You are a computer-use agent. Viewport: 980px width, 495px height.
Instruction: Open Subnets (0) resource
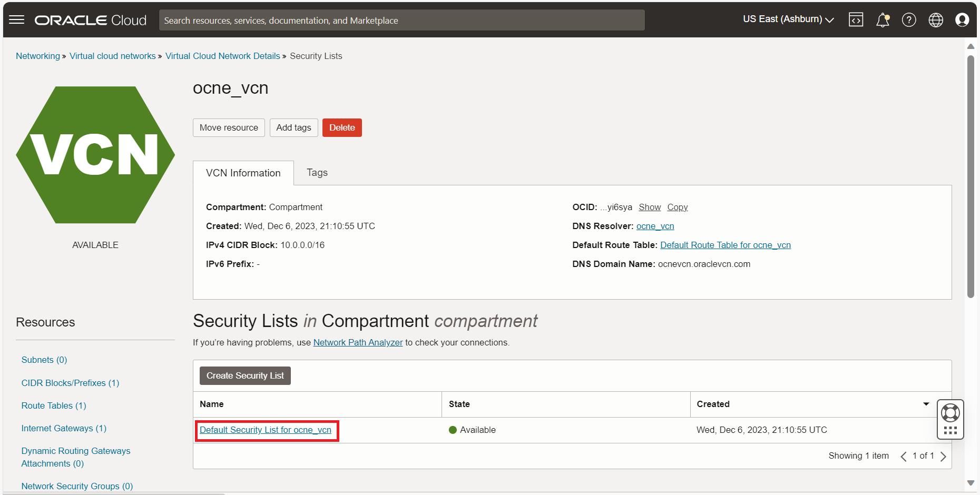[44, 360]
